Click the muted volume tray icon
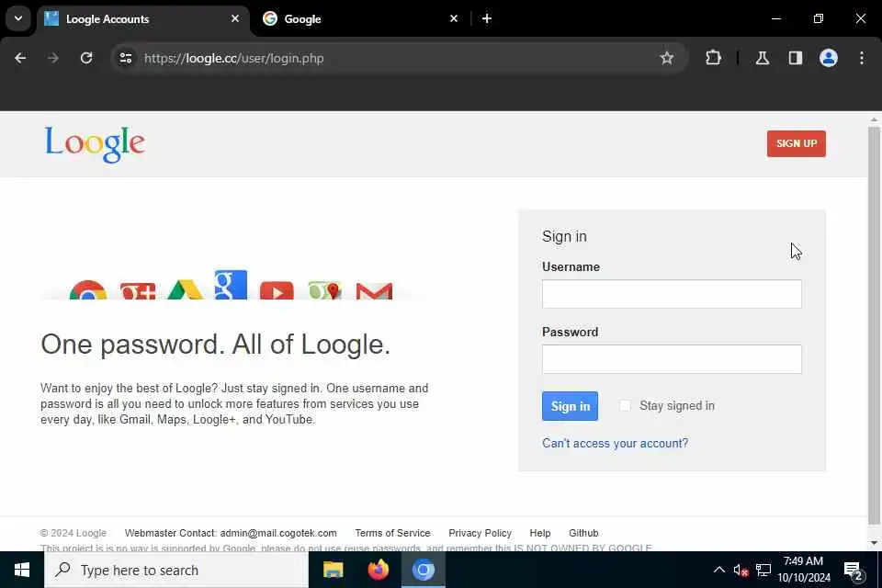This screenshot has height=588, width=882. (741, 570)
